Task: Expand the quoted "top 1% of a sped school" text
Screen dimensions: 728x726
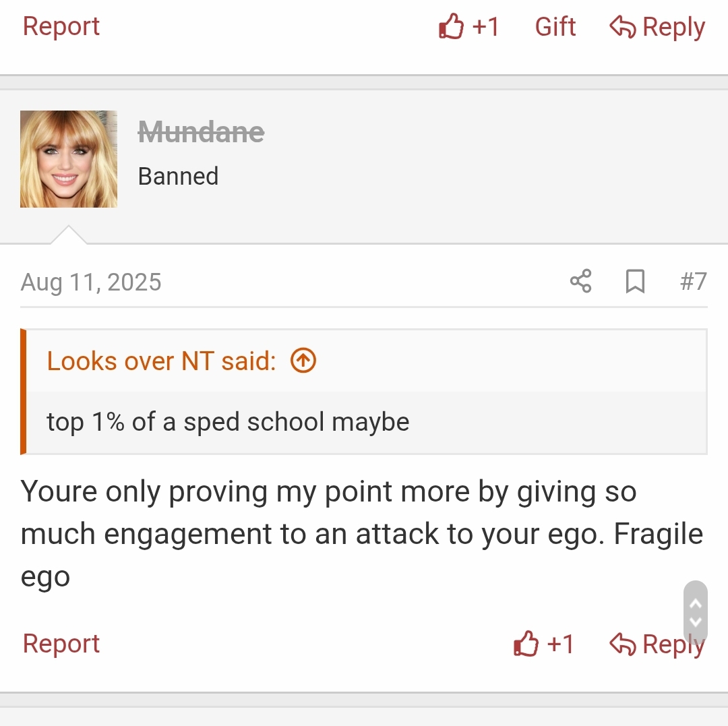Action: coord(228,422)
